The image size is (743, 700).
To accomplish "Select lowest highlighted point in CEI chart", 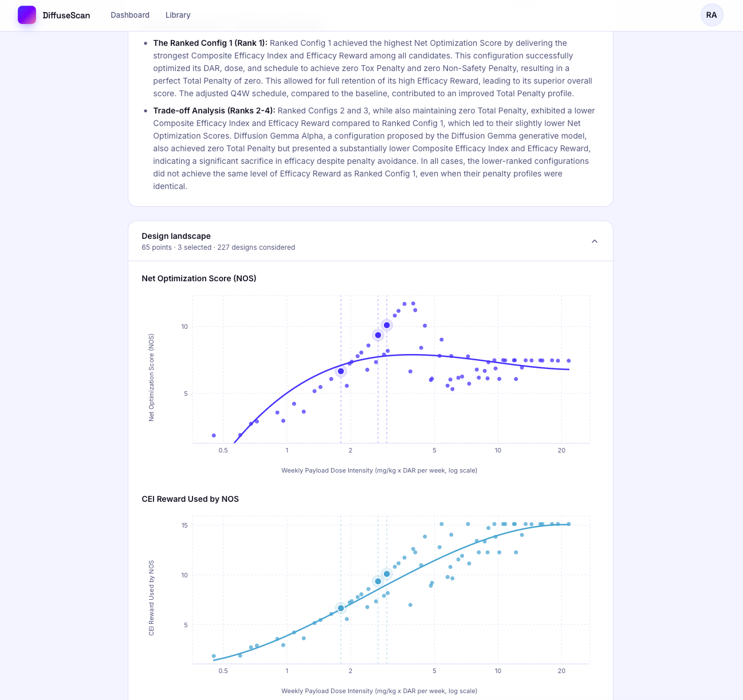I will [x=341, y=608].
